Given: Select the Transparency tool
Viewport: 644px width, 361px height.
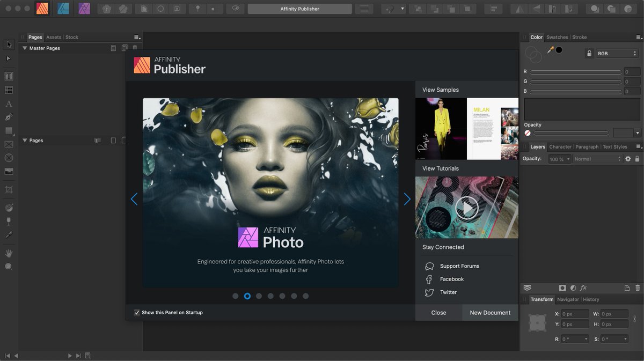Looking at the screenshot, I should [x=9, y=221].
